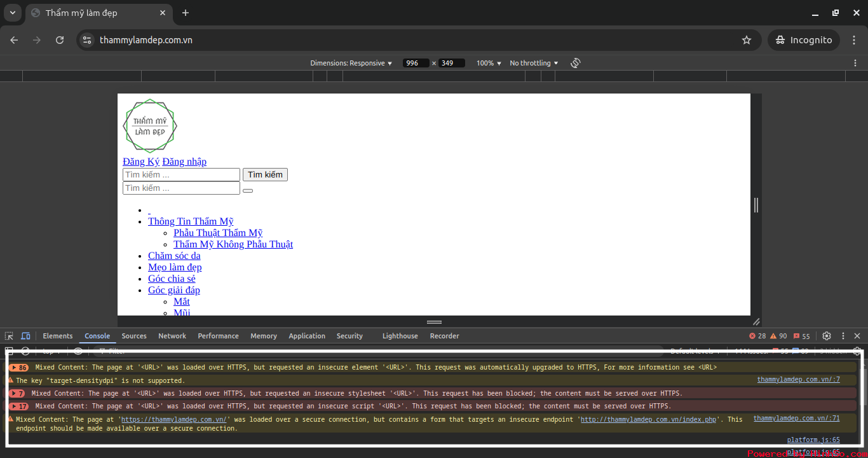Open the Dimensions: Responsive dropdown
This screenshot has height=458, width=868.
click(351, 63)
